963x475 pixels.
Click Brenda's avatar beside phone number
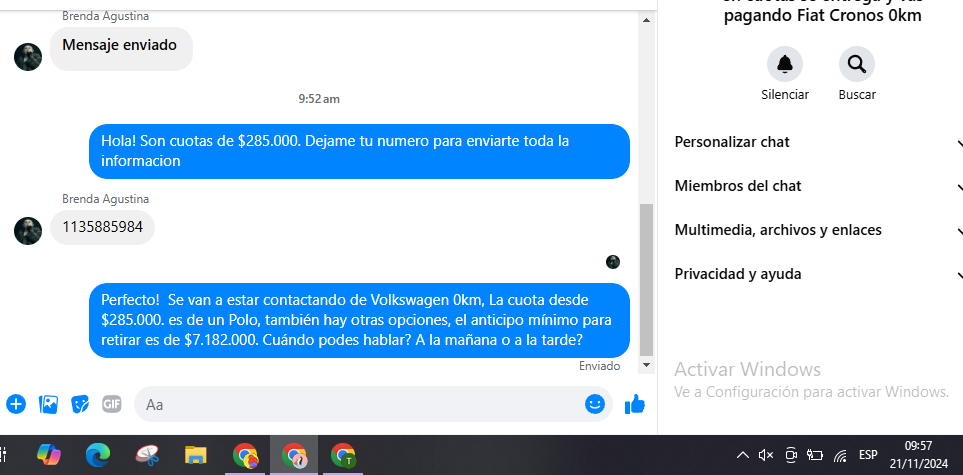(x=28, y=231)
